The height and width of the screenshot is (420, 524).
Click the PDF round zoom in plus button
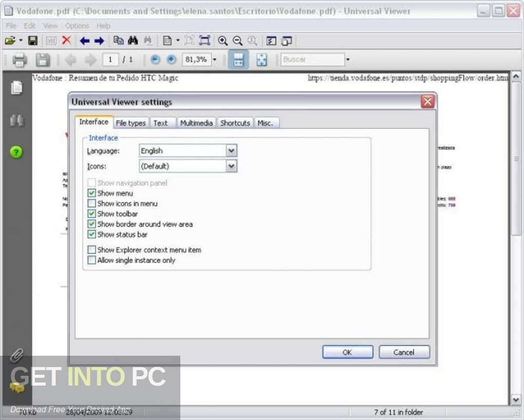click(x=171, y=60)
